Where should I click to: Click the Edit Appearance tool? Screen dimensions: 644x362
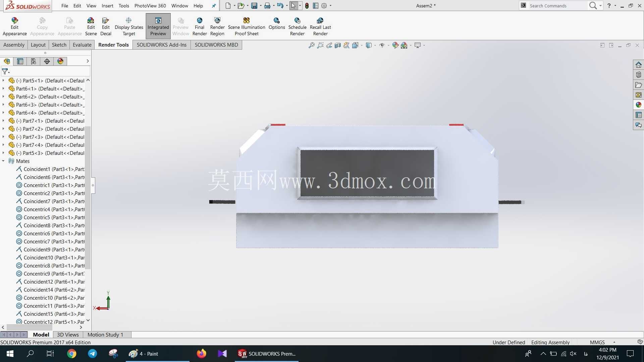(x=14, y=26)
